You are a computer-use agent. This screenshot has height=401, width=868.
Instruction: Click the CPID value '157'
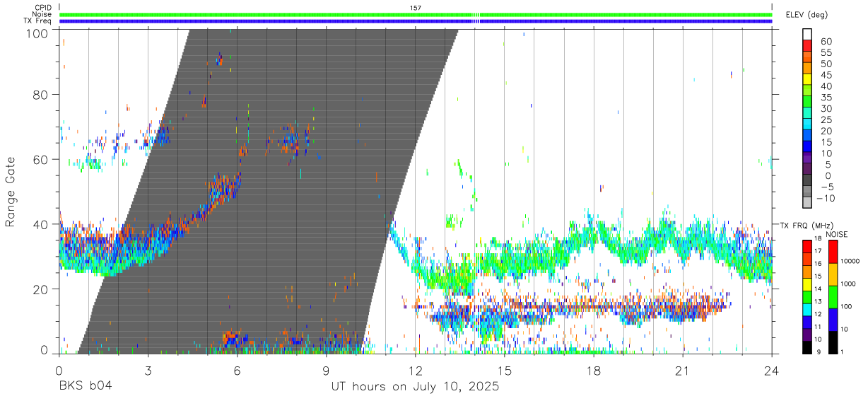[x=416, y=8]
